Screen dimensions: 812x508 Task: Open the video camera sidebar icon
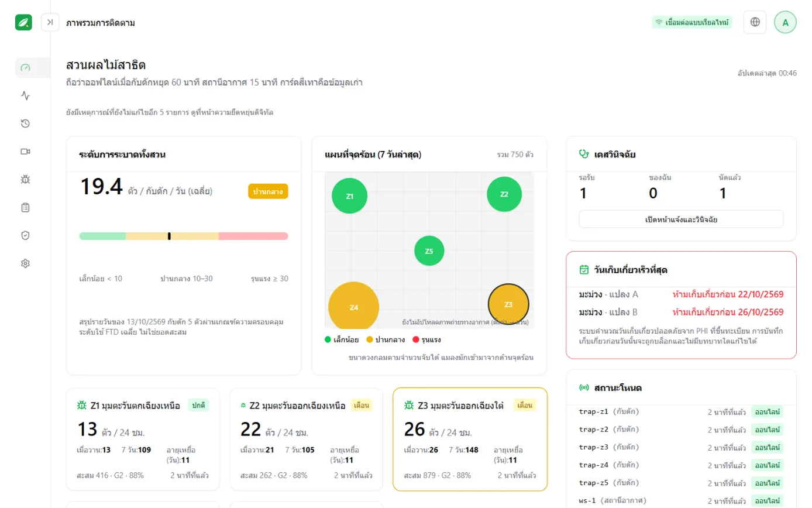pos(25,152)
